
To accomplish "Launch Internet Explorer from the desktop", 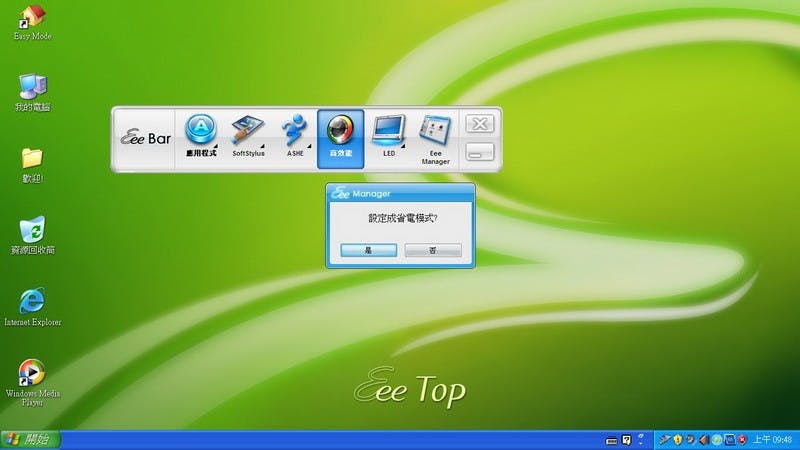I will [32, 307].
